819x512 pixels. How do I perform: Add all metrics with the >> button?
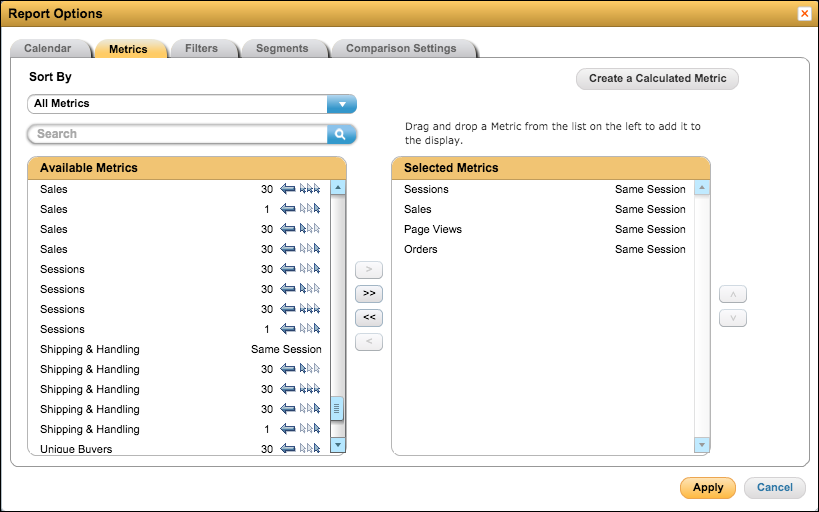point(369,294)
